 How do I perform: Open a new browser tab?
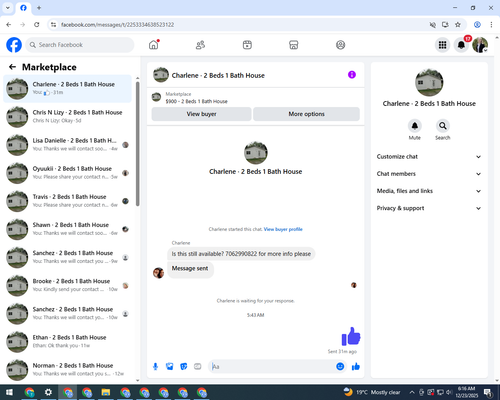39,8
